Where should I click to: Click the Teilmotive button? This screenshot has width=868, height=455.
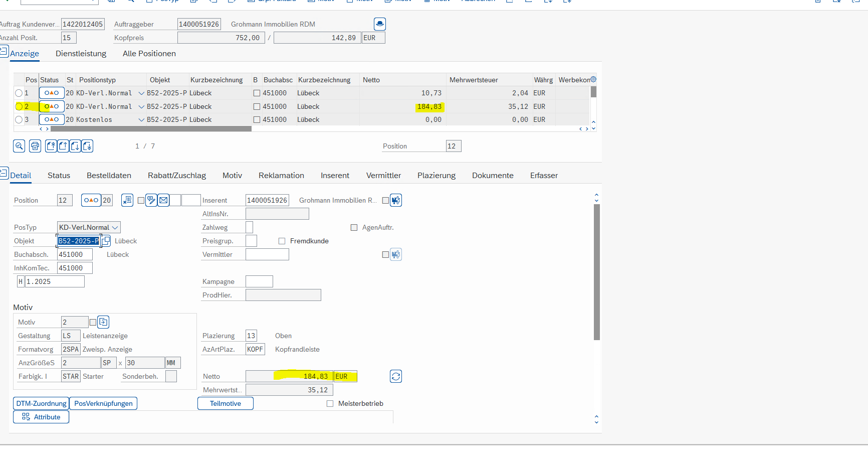click(x=226, y=403)
